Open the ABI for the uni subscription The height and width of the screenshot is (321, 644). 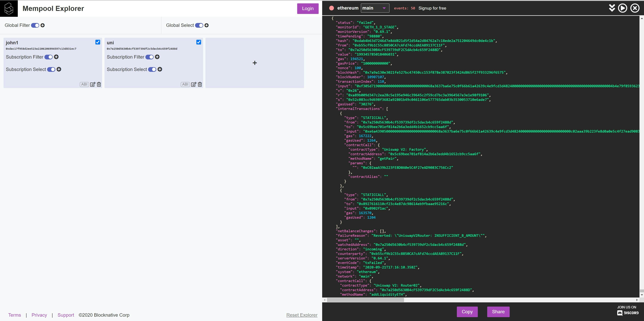(x=185, y=84)
